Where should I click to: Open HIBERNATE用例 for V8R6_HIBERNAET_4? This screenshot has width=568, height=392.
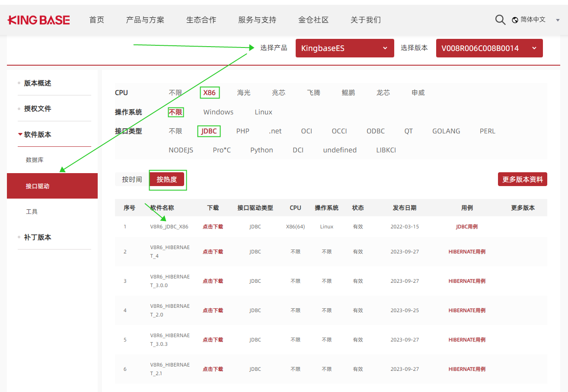coord(467,252)
